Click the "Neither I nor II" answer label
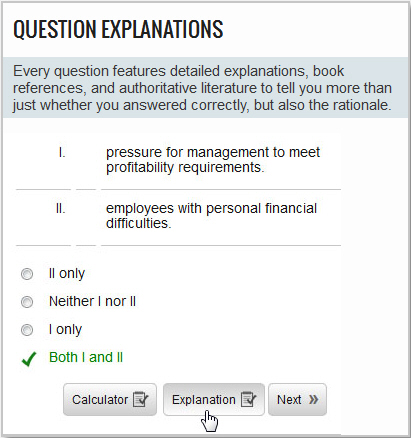 (92, 301)
